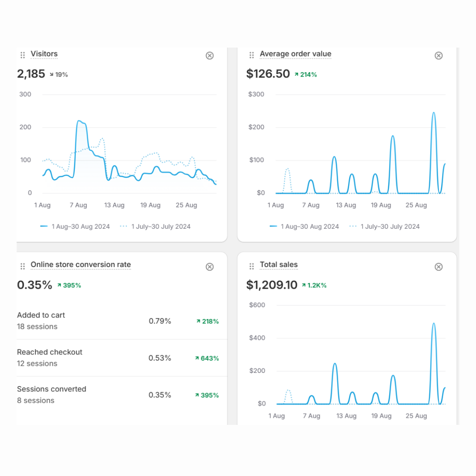This screenshot has height=476, width=476.
Task: Remove the Online store conversion rate card
Action: click(209, 267)
